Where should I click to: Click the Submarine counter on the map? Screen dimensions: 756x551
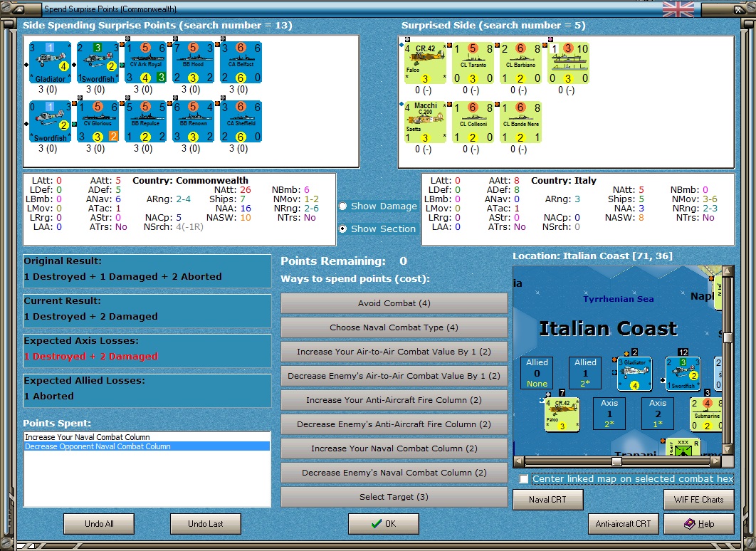[x=706, y=414]
